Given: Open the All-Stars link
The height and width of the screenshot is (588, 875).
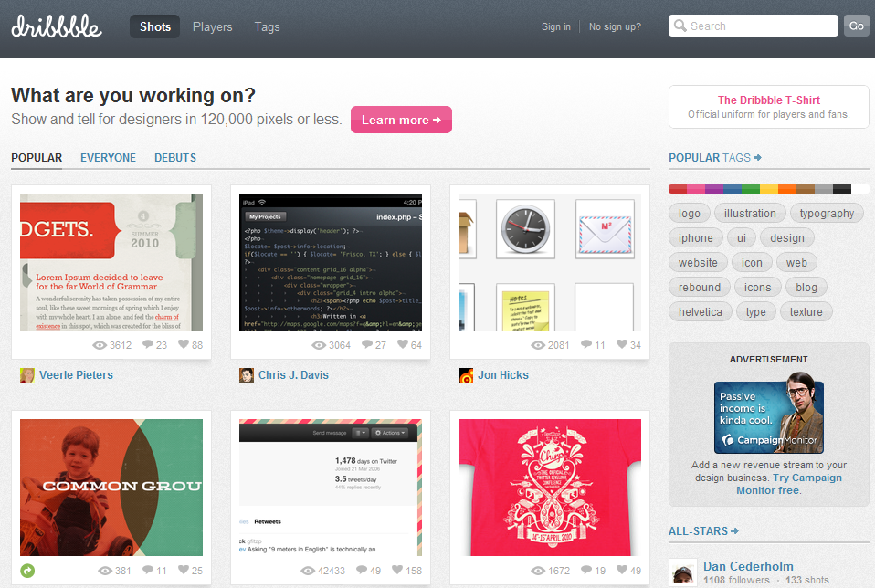Looking at the screenshot, I should pyautogui.click(x=703, y=531).
